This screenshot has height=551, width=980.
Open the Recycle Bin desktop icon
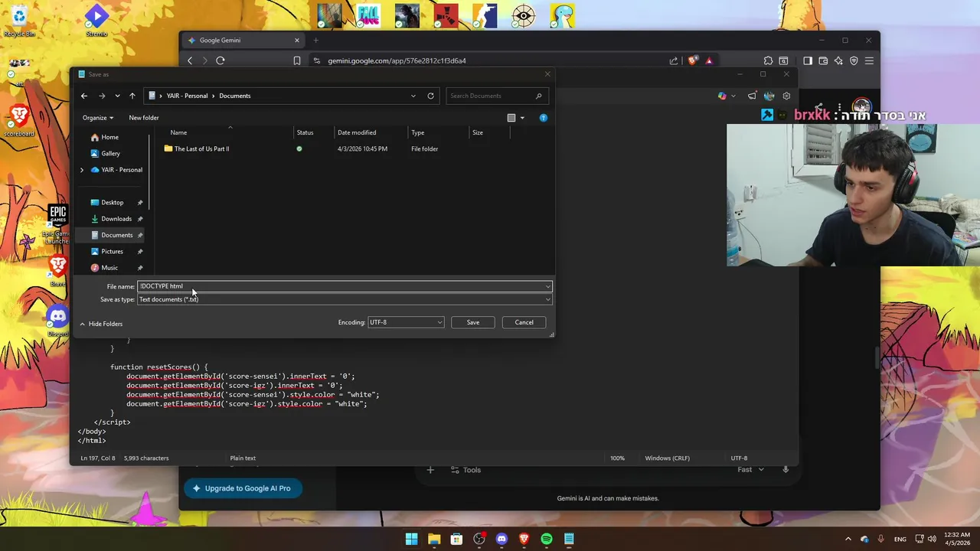[19, 20]
